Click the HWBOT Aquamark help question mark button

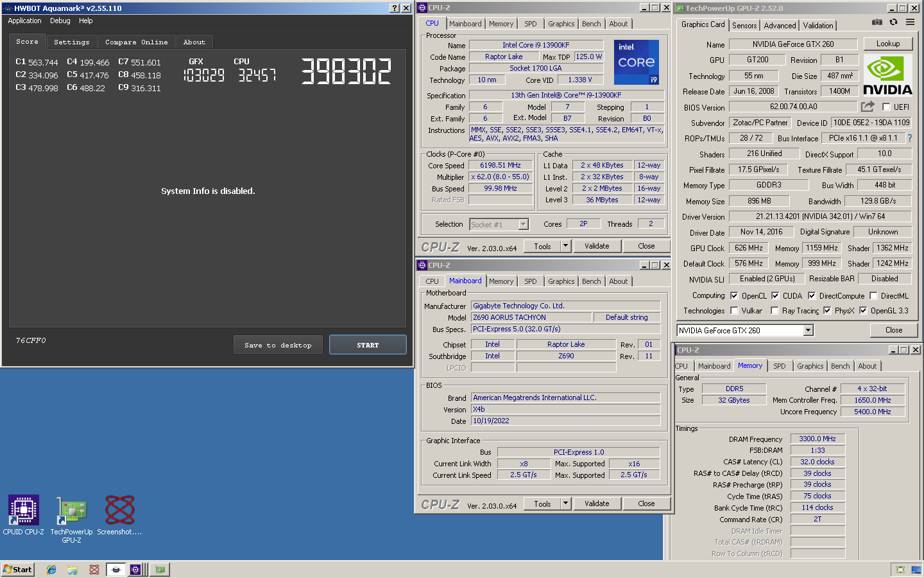tap(395, 8)
